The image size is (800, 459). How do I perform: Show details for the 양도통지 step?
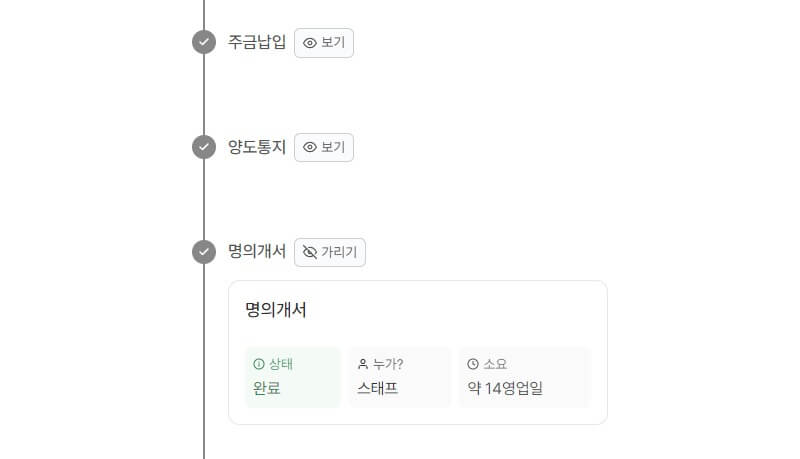324,147
